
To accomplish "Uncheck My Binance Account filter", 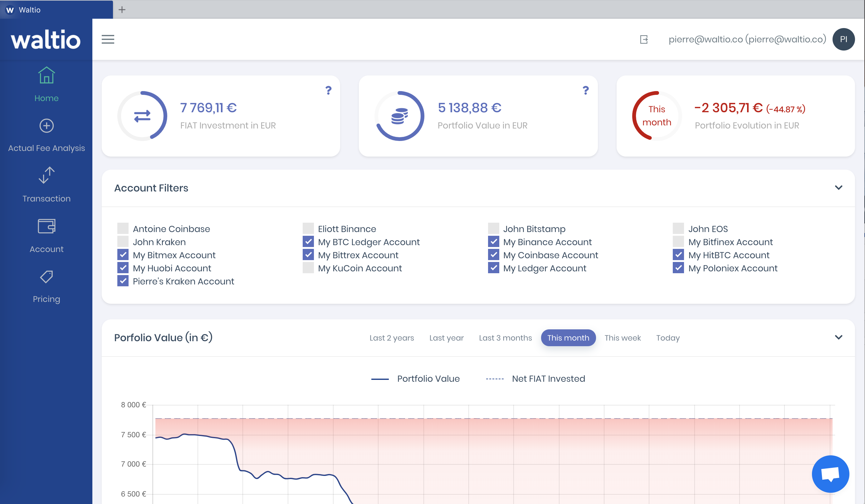I will [493, 241].
